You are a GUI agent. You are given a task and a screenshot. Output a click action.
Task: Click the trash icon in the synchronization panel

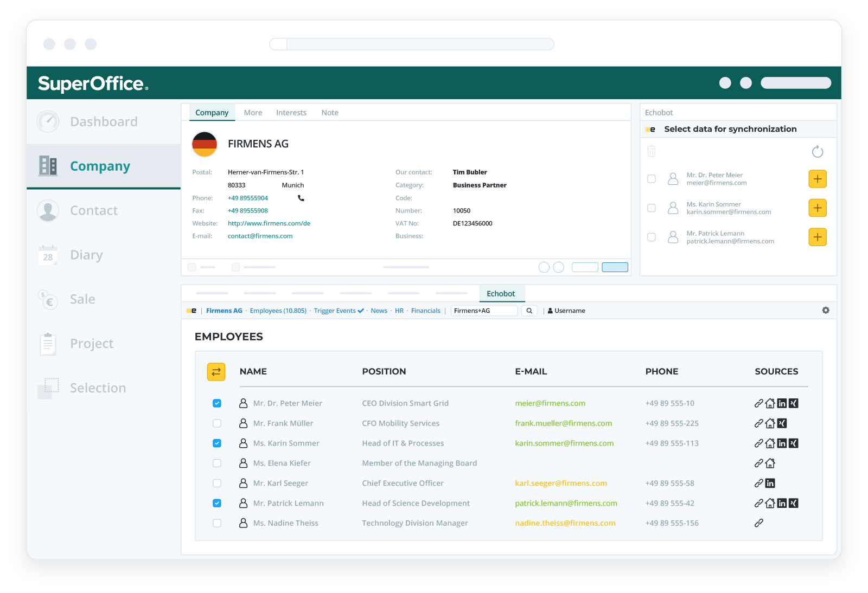coord(651,151)
